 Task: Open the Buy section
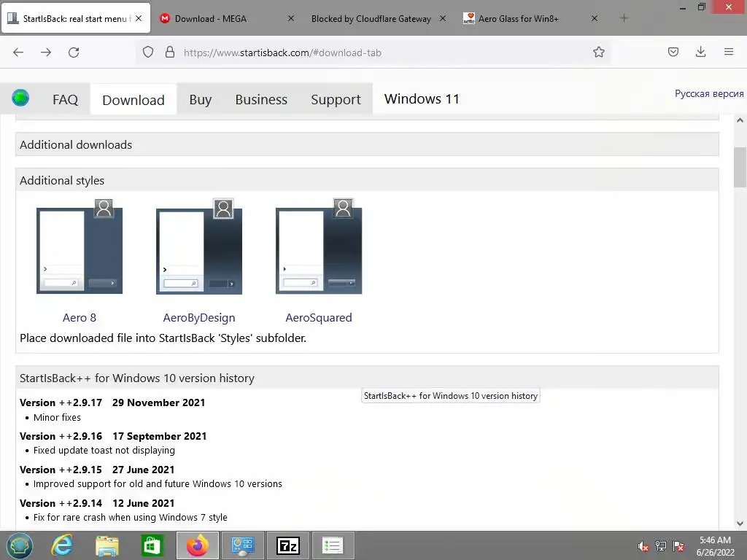click(x=200, y=99)
